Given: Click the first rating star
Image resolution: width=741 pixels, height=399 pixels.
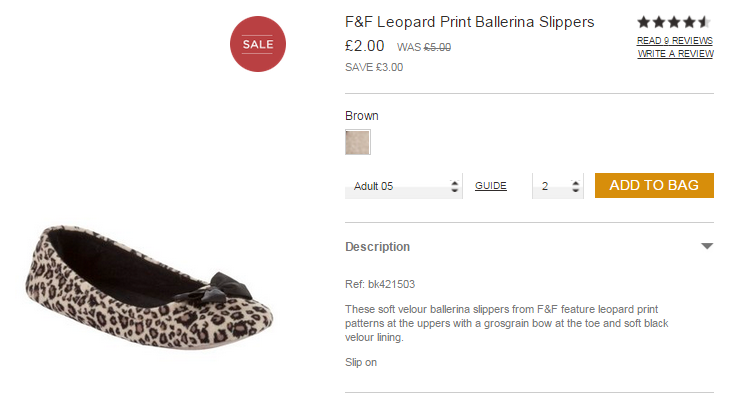Looking at the screenshot, I should (644, 22).
